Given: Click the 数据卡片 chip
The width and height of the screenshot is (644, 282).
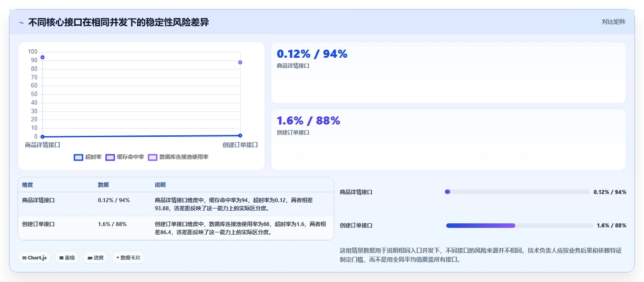Looking at the screenshot, I should coord(128,258).
